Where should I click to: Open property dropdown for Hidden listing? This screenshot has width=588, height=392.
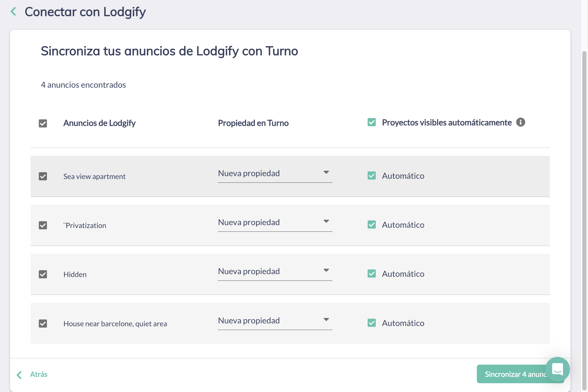coord(275,272)
